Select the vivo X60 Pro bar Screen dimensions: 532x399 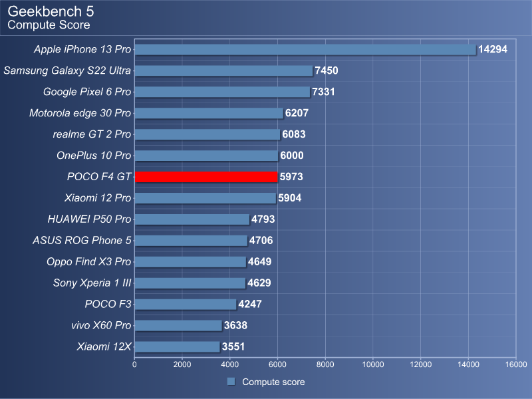pos(178,325)
